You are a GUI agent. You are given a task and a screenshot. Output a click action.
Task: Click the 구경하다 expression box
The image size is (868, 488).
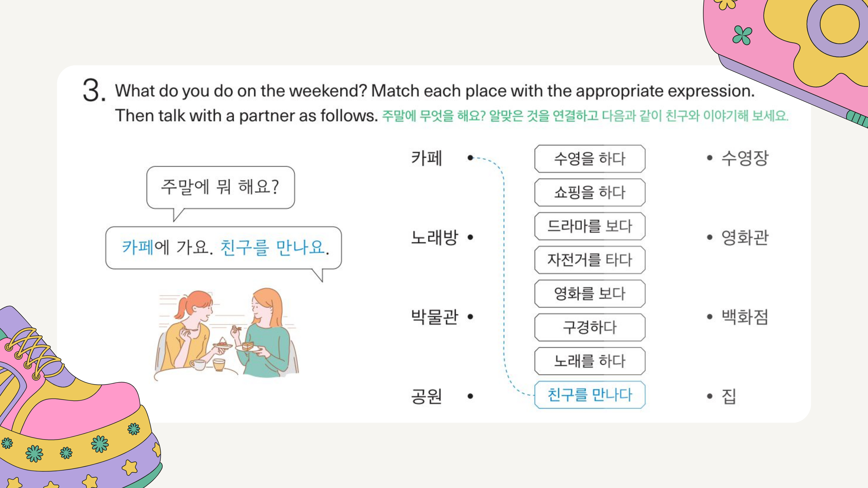point(590,327)
